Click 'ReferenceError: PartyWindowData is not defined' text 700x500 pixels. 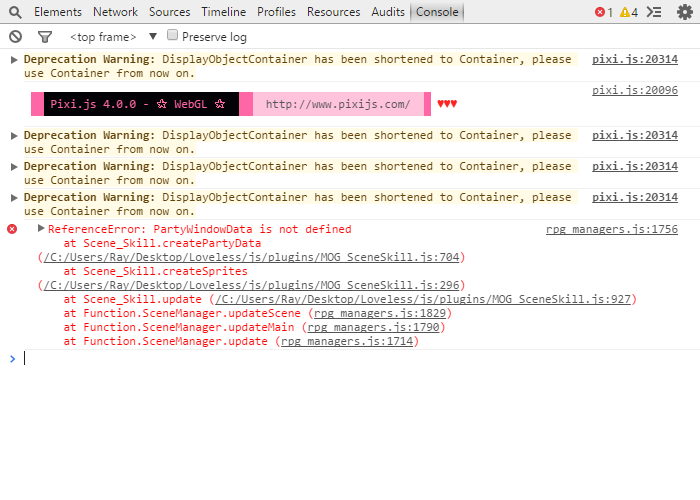pyautogui.click(x=200, y=229)
